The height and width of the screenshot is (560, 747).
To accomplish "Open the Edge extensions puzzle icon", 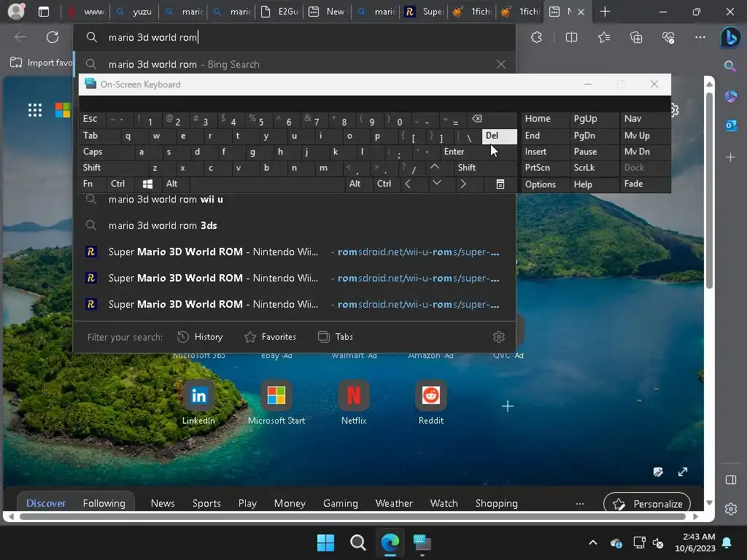I will point(536,37).
